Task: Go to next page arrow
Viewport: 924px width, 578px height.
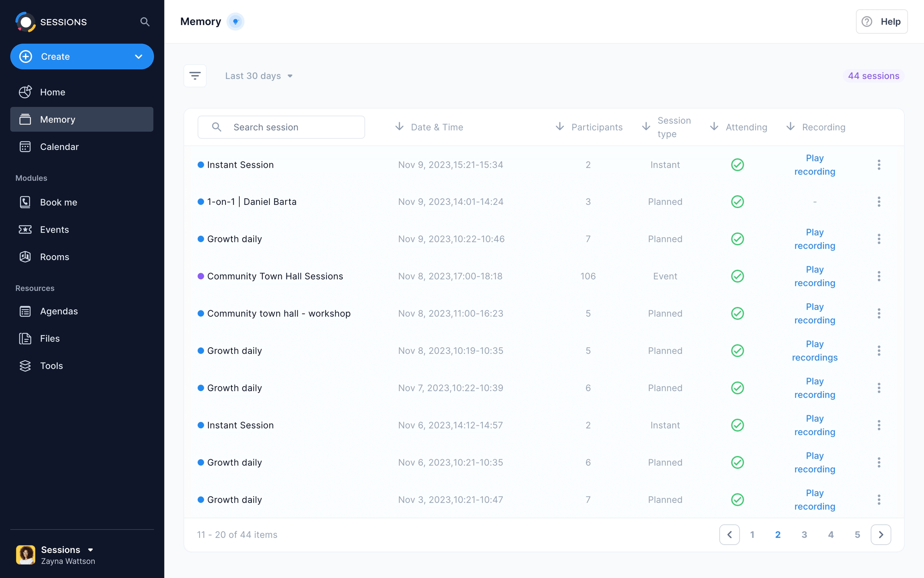Action: (881, 535)
